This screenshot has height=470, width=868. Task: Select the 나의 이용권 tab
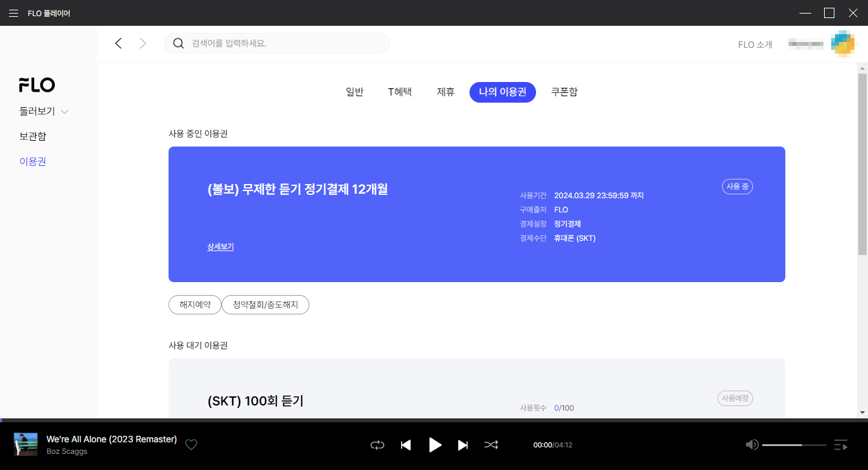pyautogui.click(x=502, y=92)
